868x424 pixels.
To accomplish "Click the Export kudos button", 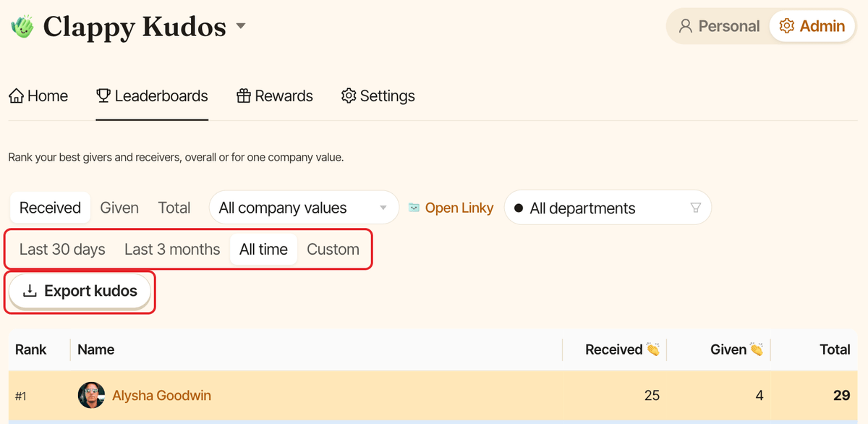I will pyautogui.click(x=80, y=291).
